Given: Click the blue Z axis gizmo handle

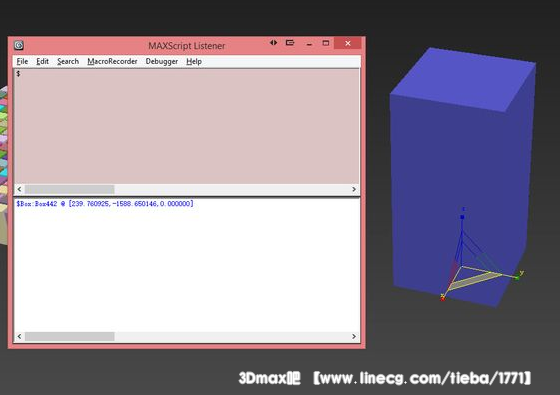Looking at the screenshot, I should click(462, 216).
